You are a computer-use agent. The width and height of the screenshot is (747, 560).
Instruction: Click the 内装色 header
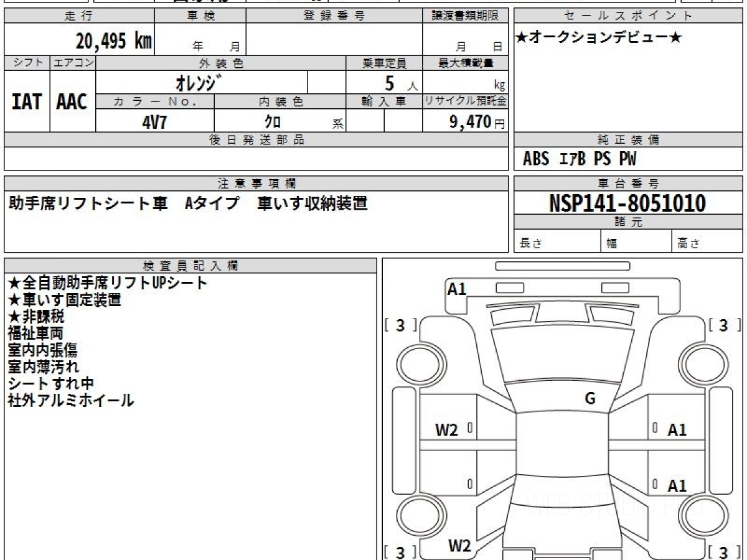pos(280,102)
